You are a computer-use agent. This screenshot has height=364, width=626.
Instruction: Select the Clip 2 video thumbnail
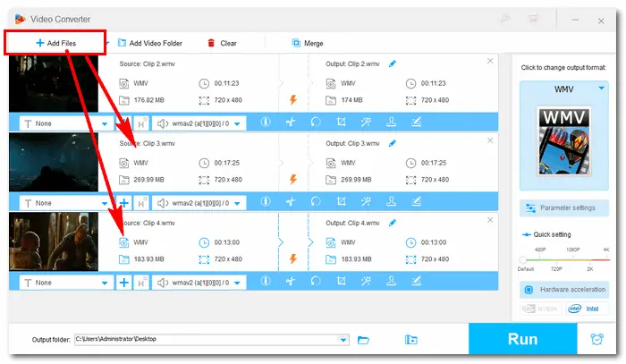click(x=54, y=83)
